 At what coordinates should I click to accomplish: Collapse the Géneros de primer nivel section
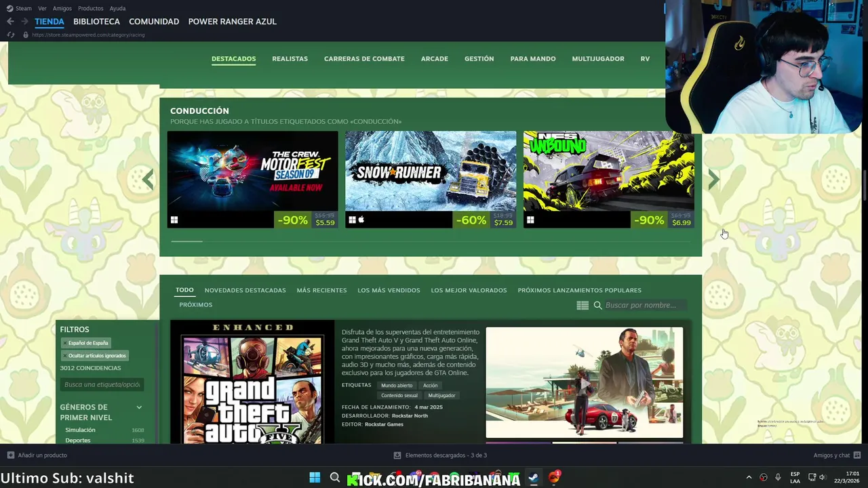pos(139,407)
